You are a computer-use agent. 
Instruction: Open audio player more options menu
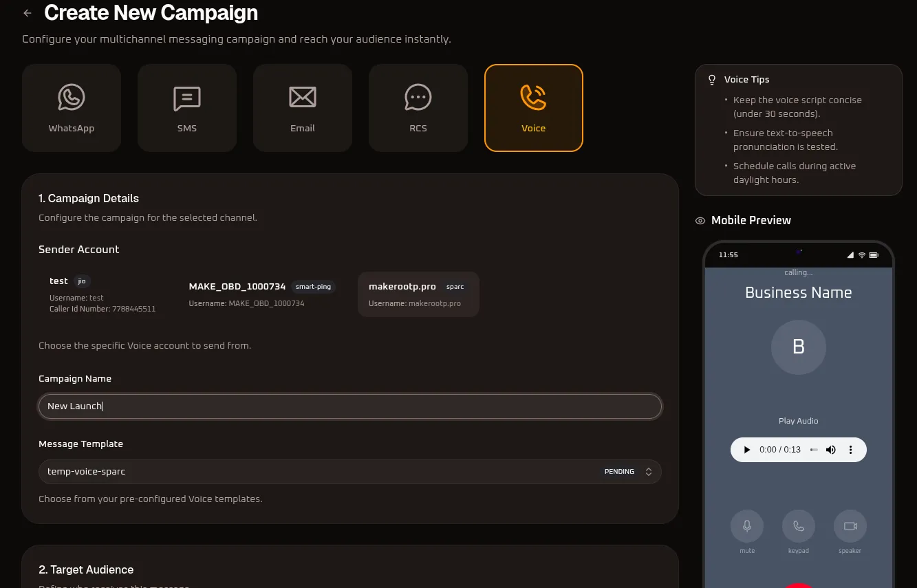[850, 450]
